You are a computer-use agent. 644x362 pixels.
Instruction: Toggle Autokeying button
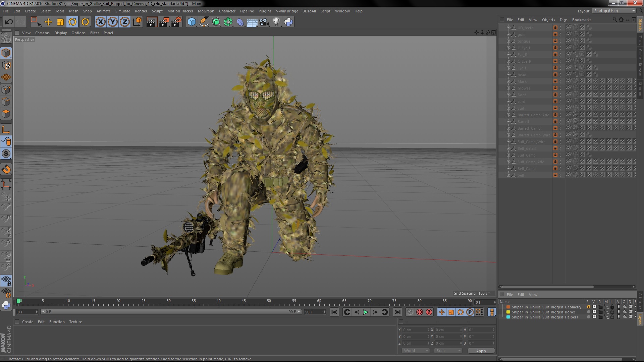click(420, 312)
